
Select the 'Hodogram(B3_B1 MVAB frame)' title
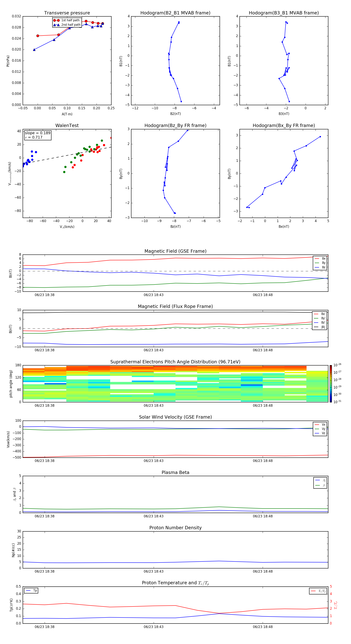(284, 13)
